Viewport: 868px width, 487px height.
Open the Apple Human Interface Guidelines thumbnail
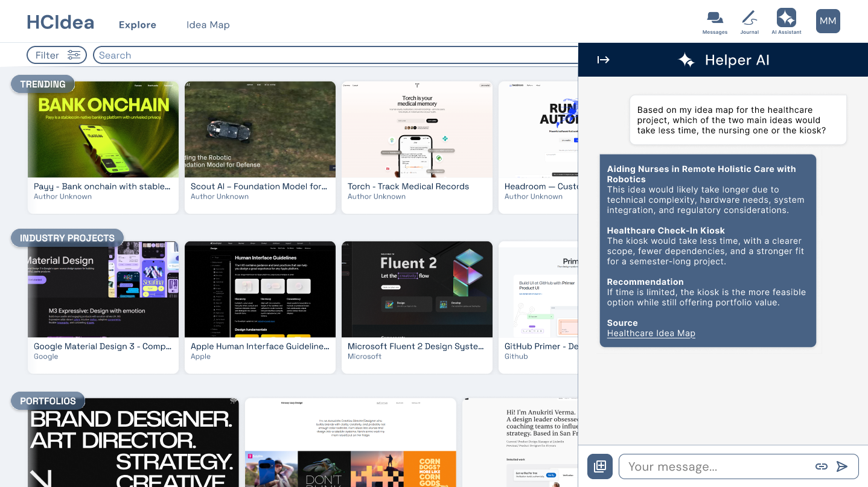pos(260,289)
